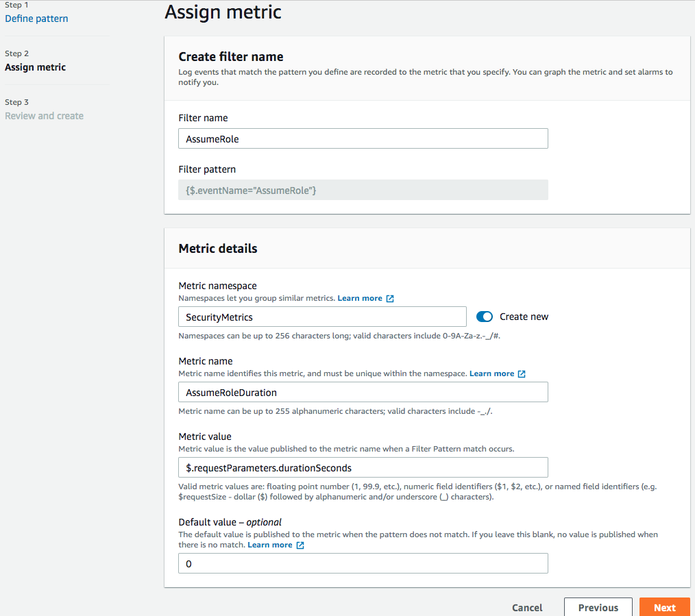Viewport: 695px width, 616px height.
Task: Click Step 3 "Review and create" label
Action: [44, 116]
